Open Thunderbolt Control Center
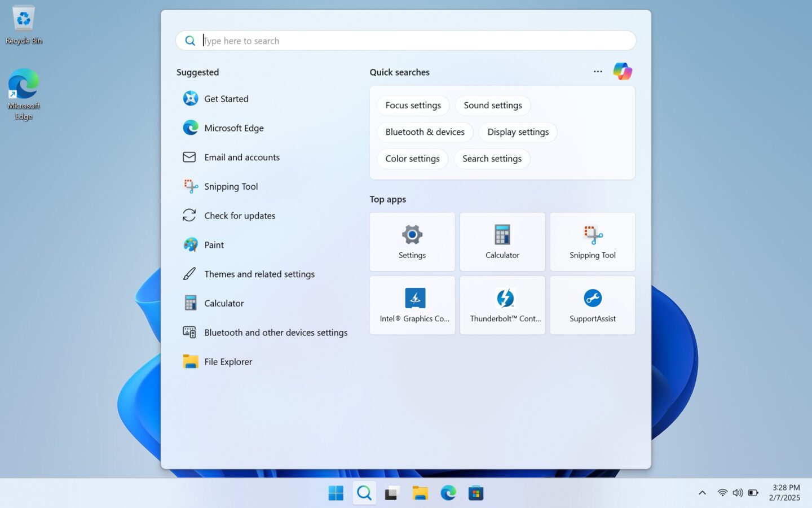Screen dimensions: 812x508 pyautogui.click(x=502, y=305)
